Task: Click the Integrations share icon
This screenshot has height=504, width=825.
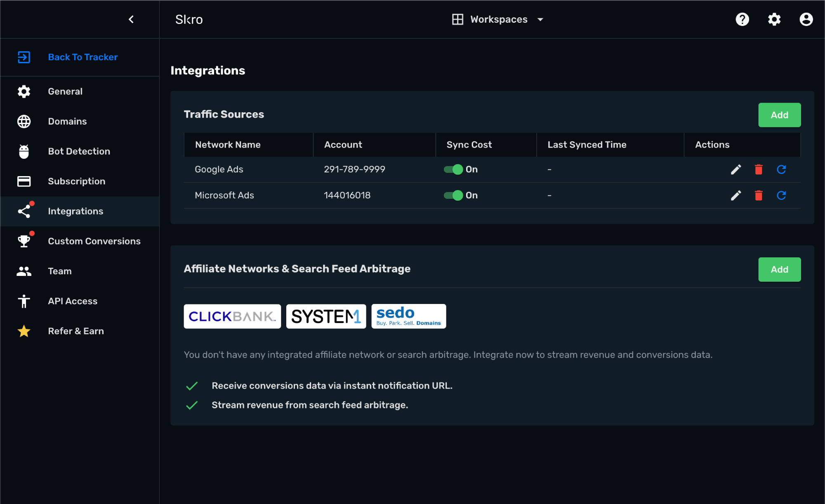Action: [x=24, y=211]
